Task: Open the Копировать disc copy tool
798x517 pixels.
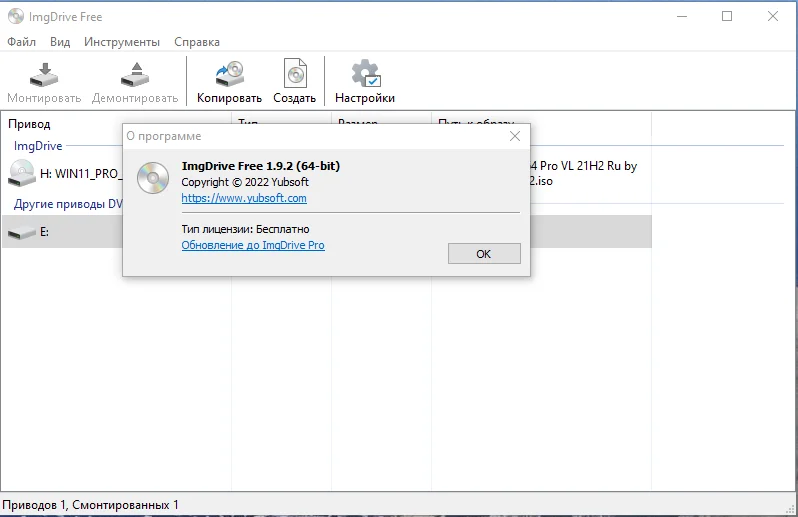Action: click(x=230, y=75)
